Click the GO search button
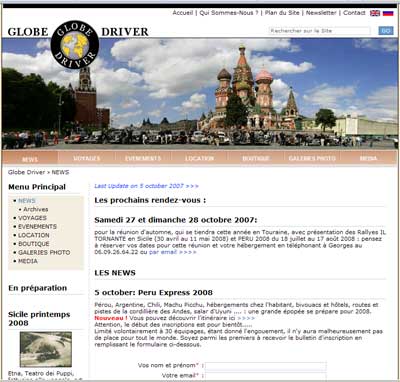This screenshot has height=382, width=400. pos(386,31)
